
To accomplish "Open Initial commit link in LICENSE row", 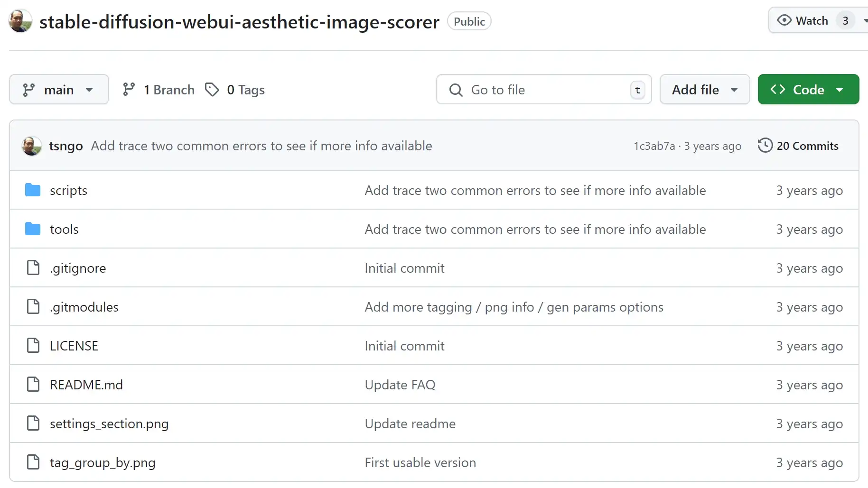I will tap(404, 346).
